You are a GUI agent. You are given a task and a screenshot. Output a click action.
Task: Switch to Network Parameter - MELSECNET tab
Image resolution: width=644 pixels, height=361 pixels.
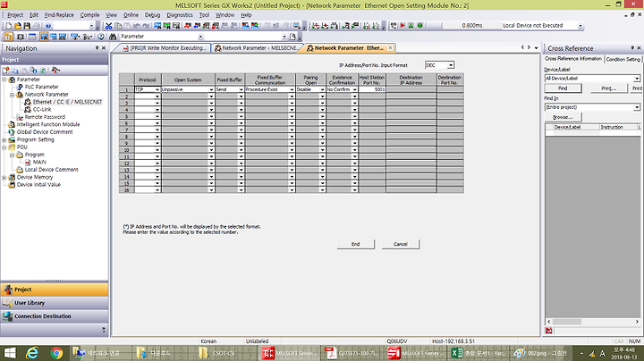pyautogui.click(x=257, y=48)
